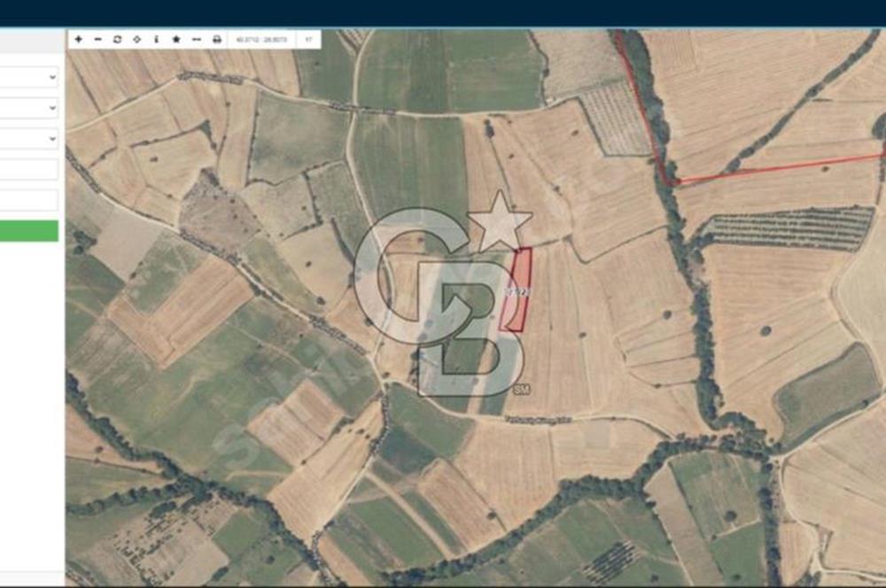The width and height of the screenshot is (886, 588).
Task: Print the map with printer icon
Action: pos(216,40)
